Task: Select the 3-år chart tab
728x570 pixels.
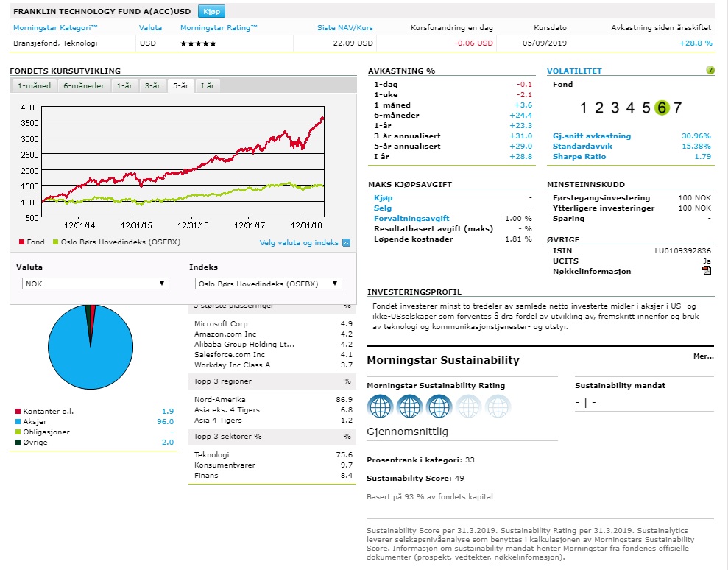Action: (153, 85)
